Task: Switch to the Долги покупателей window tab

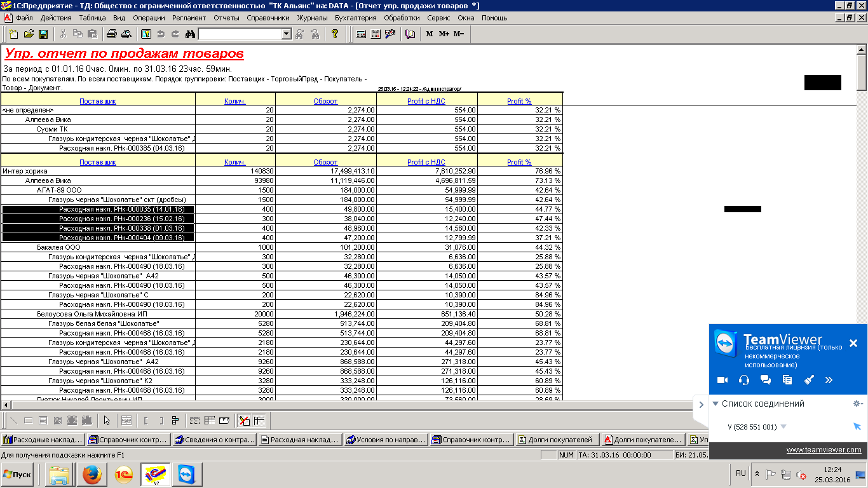Action: [555, 439]
